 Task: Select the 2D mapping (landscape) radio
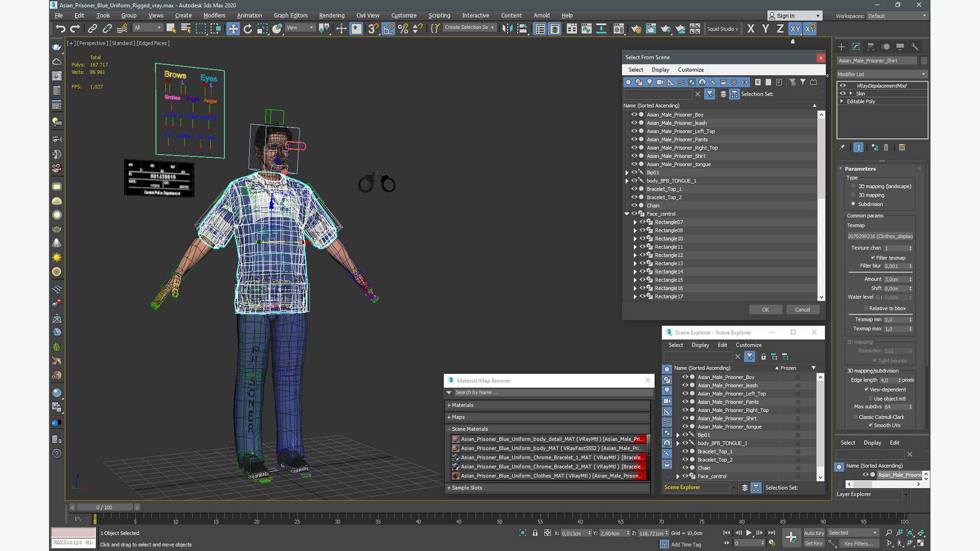(853, 186)
